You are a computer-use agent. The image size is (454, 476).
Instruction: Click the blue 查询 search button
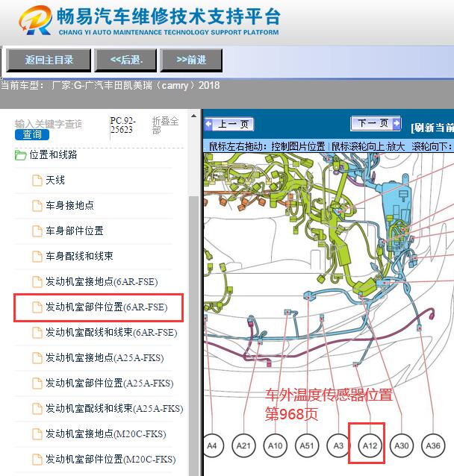pyautogui.click(x=32, y=134)
